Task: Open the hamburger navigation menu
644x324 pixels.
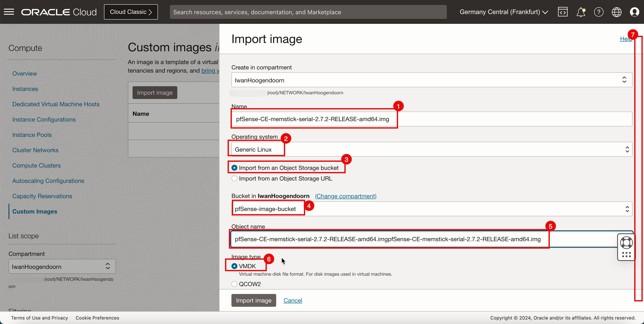Action: tap(9, 12)
